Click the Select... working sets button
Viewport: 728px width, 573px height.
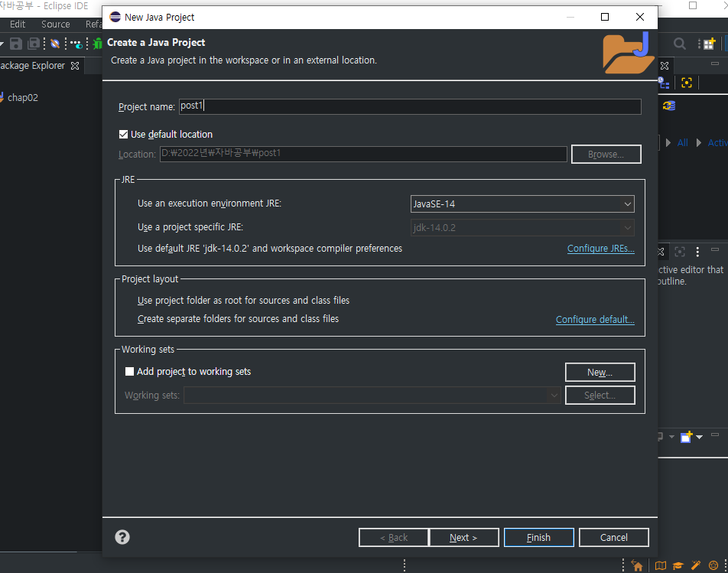pos(600,396)
